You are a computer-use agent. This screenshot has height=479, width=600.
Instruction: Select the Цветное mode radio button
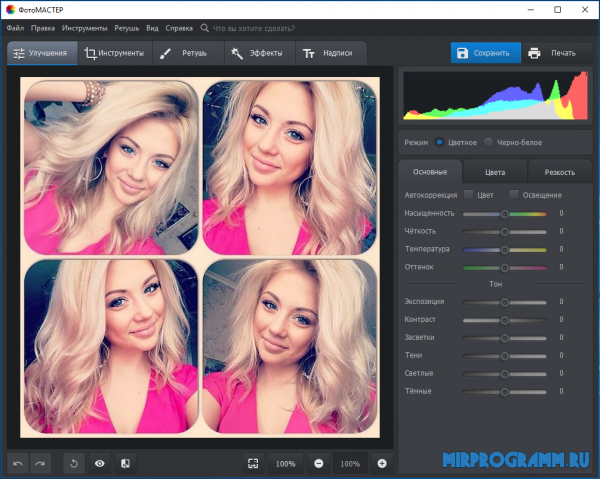click(440, 143)
